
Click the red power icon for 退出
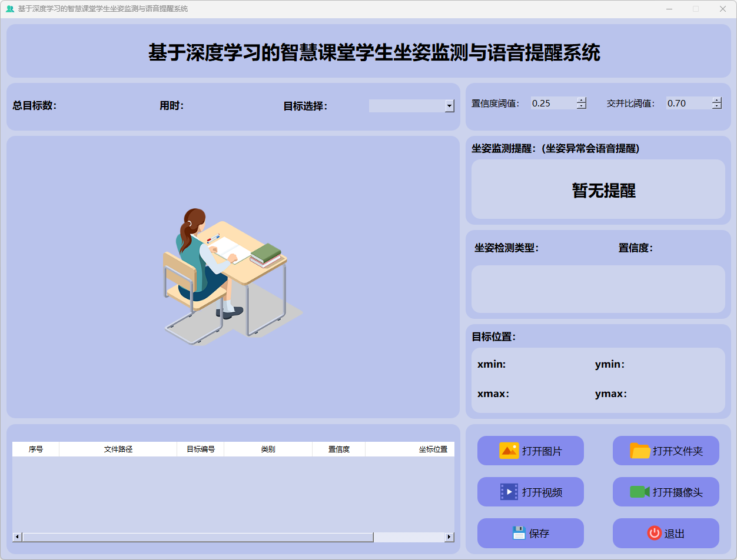point(654,533)
